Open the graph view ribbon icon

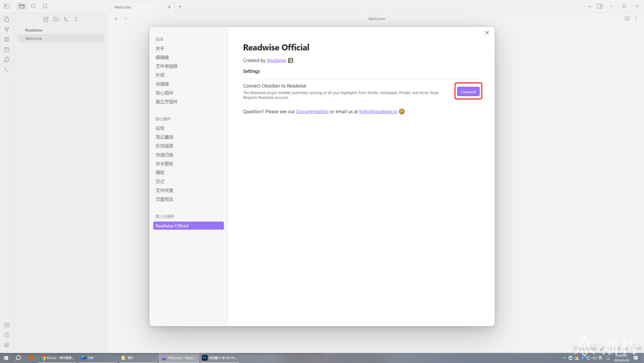tap(7, 29)
